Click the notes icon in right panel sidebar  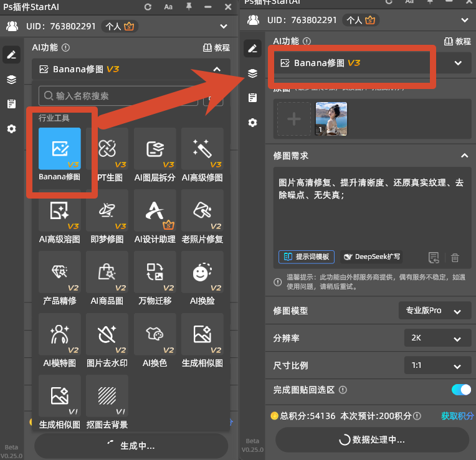coord(252,98)
